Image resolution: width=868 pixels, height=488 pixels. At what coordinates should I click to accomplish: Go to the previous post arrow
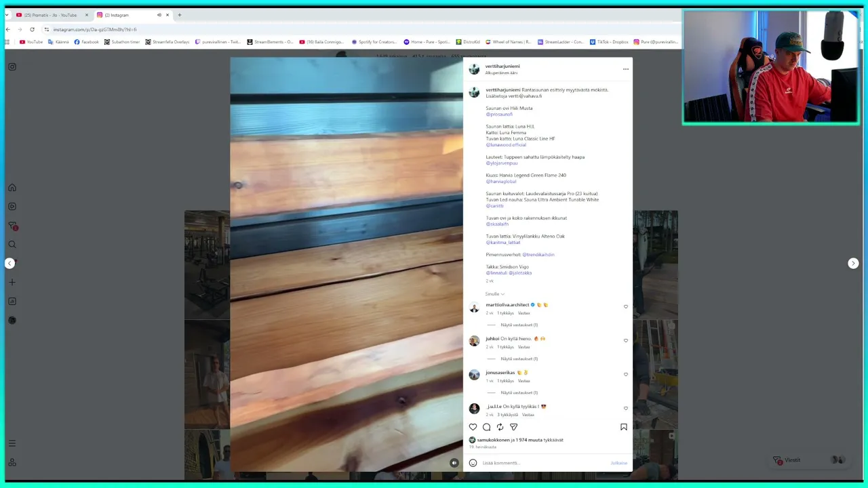[x=9, y=263]
